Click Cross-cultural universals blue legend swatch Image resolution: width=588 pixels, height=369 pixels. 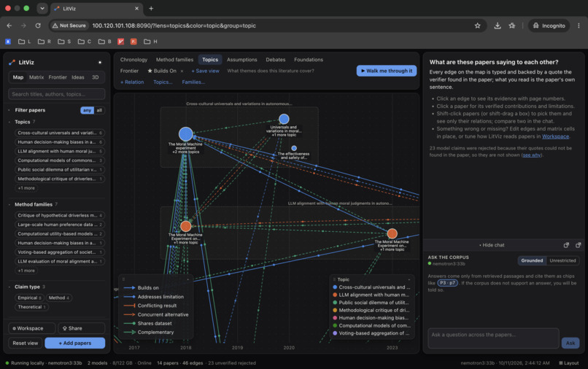[335, 287]
